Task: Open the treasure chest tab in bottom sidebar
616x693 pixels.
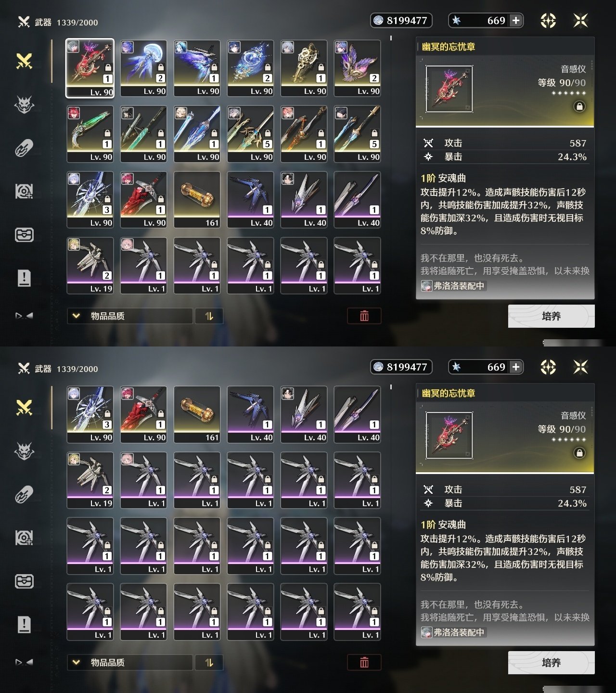Action: tap(24, 581)
